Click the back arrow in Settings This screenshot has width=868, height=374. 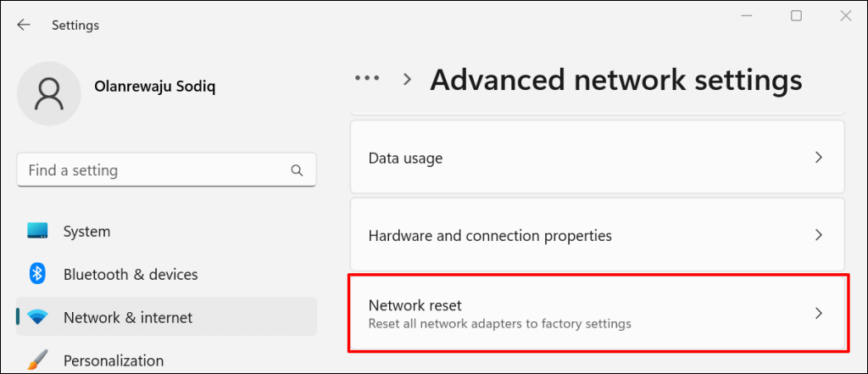pyautogui.click(x=24, y=25)
